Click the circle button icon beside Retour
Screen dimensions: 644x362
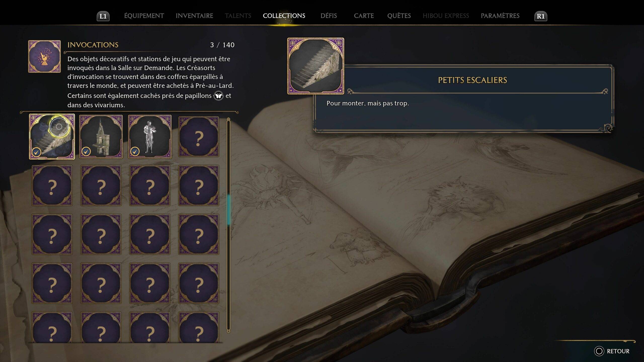coord(599,351)
